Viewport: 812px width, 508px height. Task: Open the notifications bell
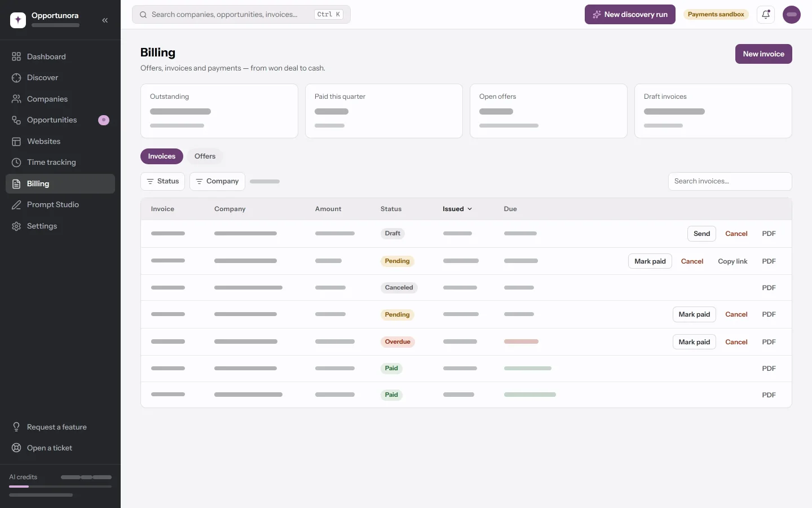tap(766, 15)
